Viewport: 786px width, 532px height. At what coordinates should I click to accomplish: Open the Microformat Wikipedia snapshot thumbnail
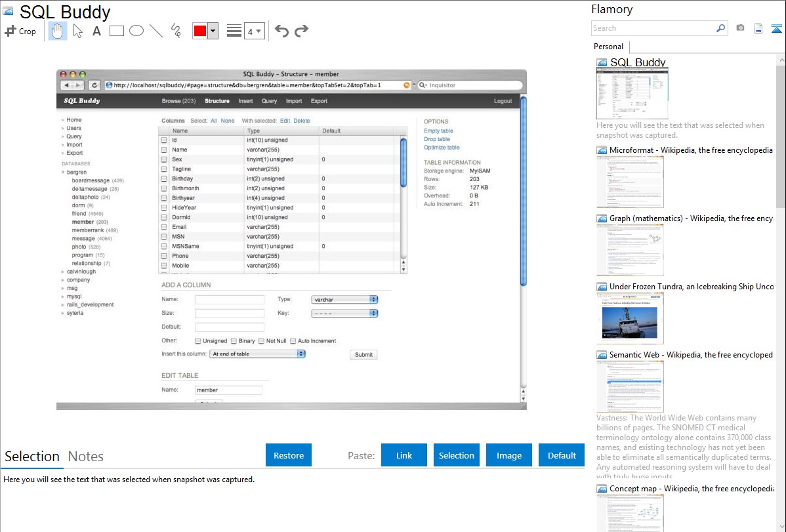click(630, 182)
